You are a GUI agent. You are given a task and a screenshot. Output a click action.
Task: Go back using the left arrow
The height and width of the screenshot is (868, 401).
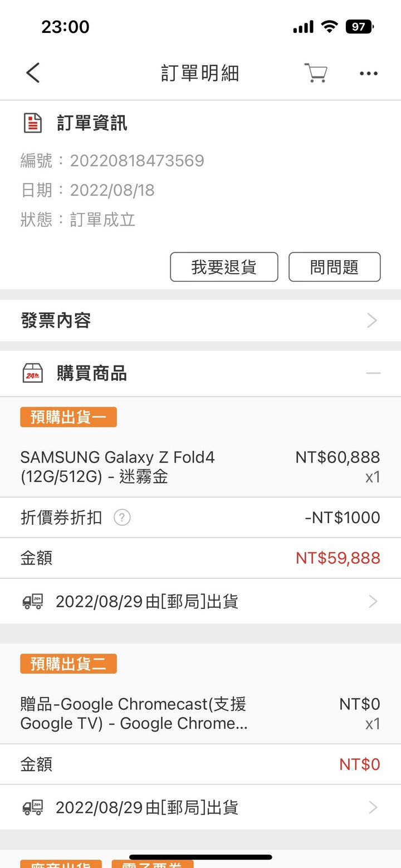(x=33, y=73)
